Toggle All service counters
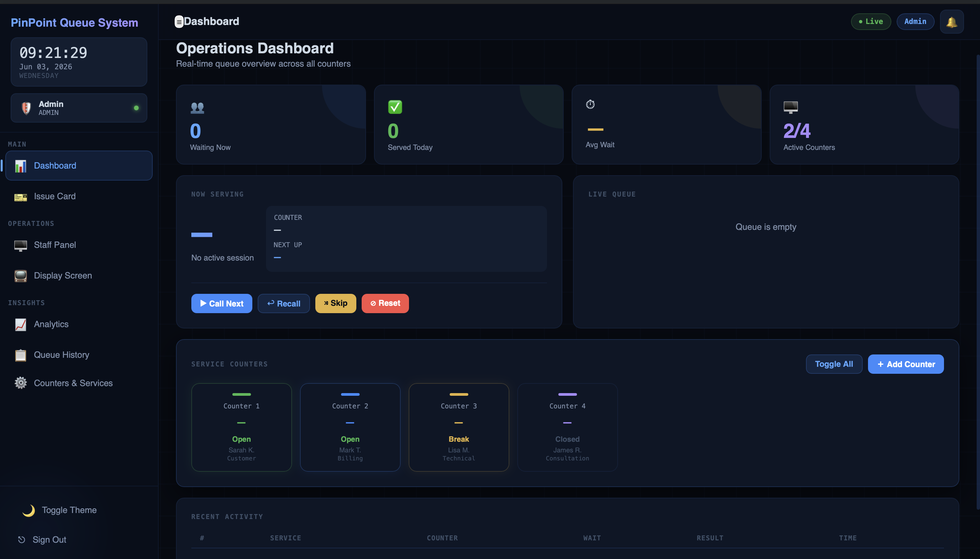 point(834,364)
